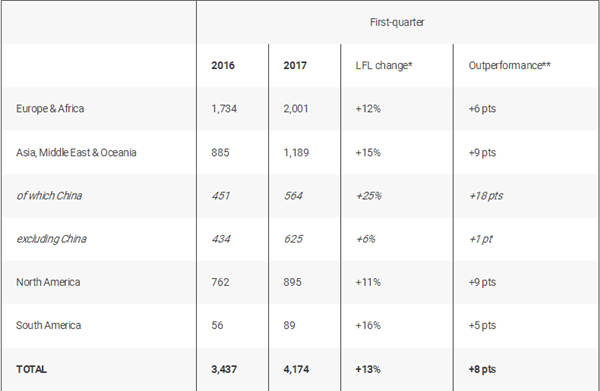Select the 3,437 total for 2016
The height and width of the screenshot is (391, 600).
224,369
